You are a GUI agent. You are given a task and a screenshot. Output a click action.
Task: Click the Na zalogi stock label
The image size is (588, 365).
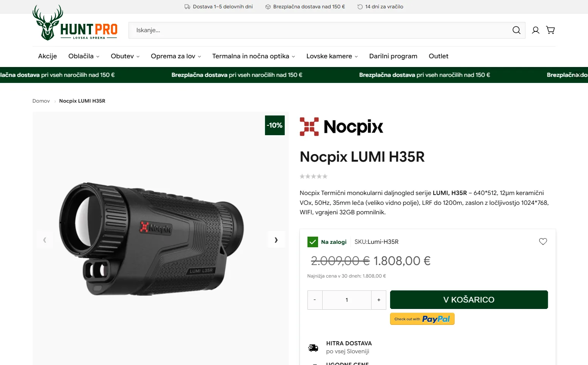pos(334,242)
